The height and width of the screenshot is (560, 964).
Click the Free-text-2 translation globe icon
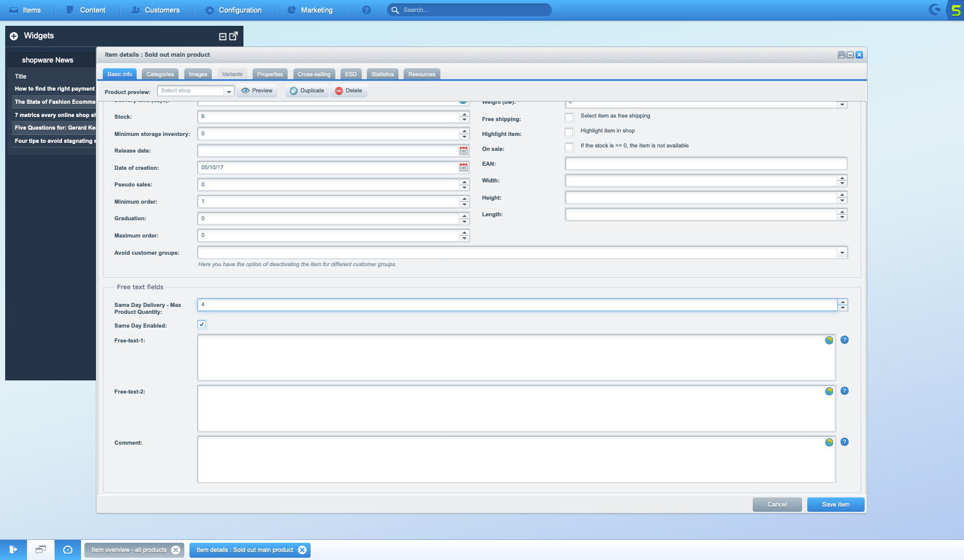coord(829,391)
